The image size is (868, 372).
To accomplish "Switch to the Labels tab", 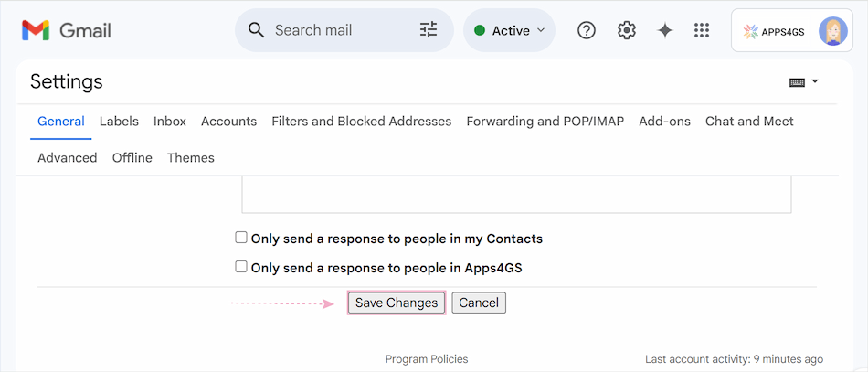I will [x=119, y=122].
